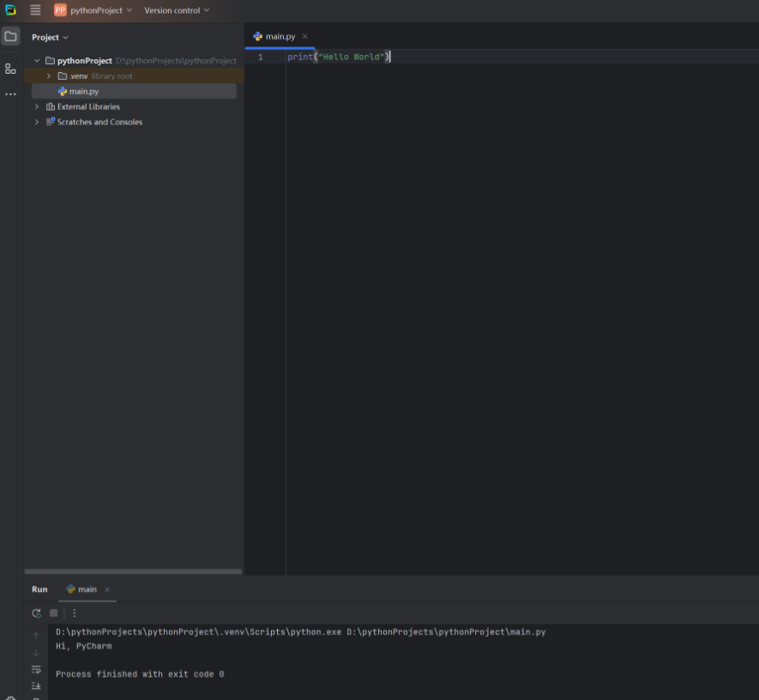Viewport: 759px width, 700px height.
Task: Expand the External Libraries node
Action: [37, 106]
